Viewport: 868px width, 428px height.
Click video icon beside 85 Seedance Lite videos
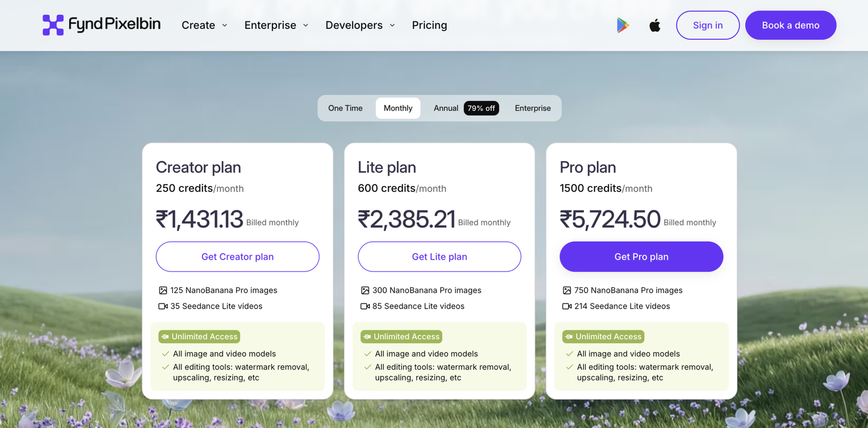tap(365, 306)
